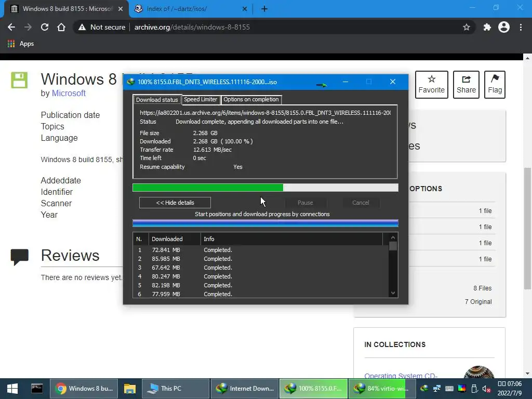Click the 7 Original link
This screenshot has width=532, height=399.
coord(478,302)
